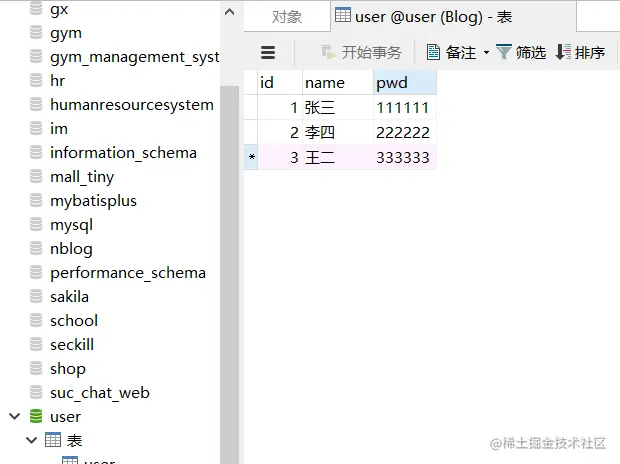Select the mysql database
Viewport: 620px width, 464px height.
click(72, 225)
